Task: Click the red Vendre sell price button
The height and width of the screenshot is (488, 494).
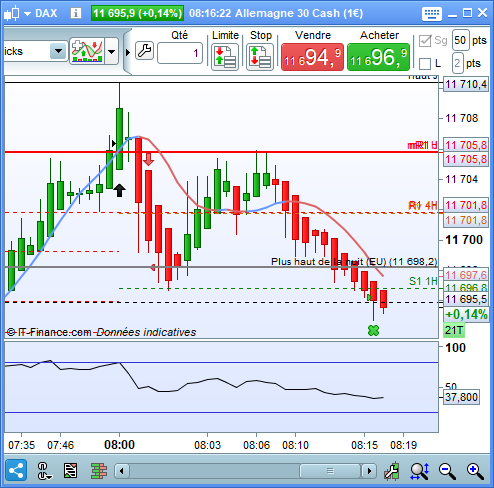Action: click(x=312, y=57)
